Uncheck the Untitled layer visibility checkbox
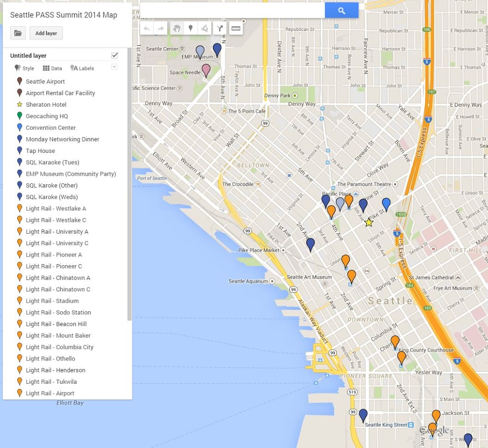 114,55
